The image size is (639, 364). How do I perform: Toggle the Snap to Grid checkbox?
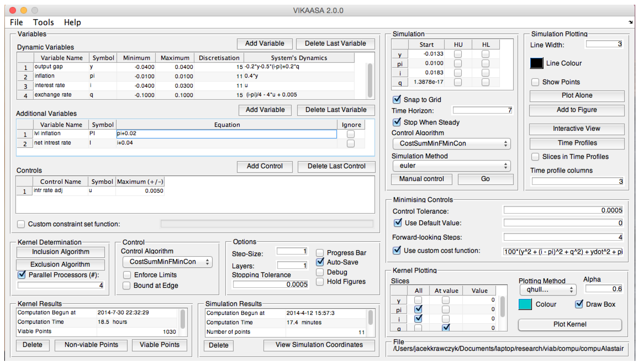[x=397, y=99]
